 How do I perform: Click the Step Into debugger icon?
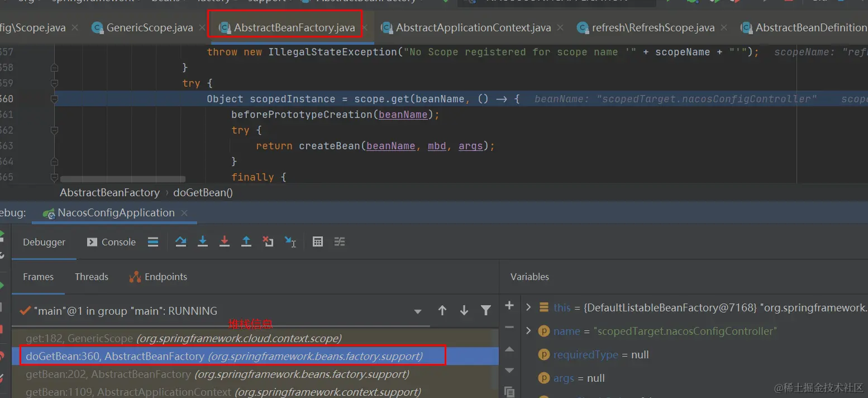[203, 241]
